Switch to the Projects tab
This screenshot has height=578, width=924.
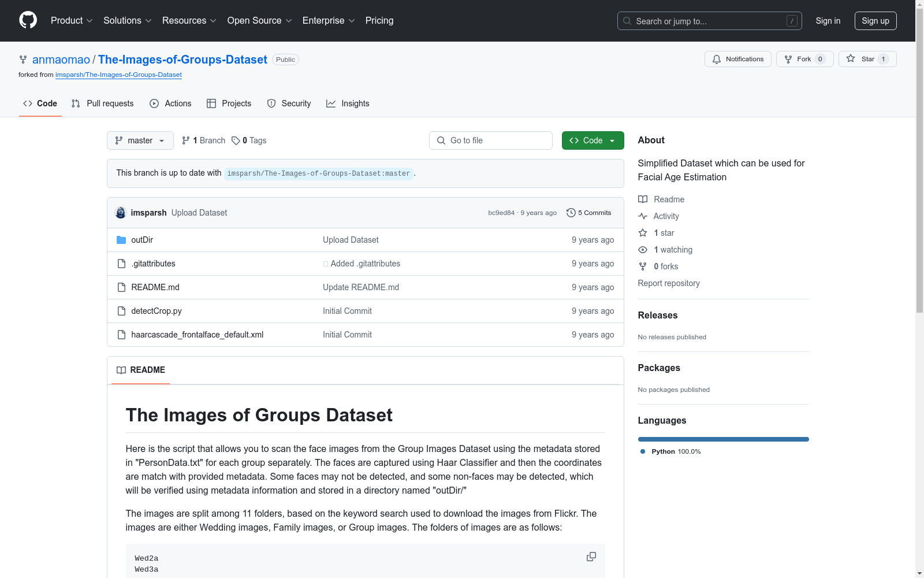pyautogui.click(x=229, y=103)
